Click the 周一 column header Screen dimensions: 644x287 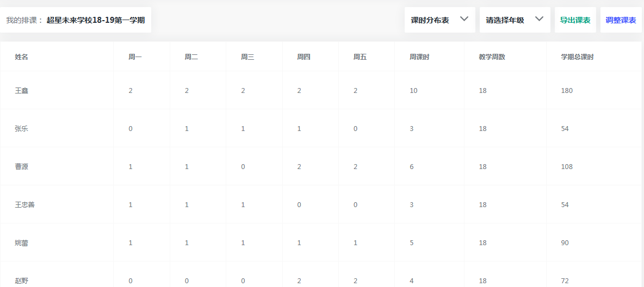pos(135,57)
